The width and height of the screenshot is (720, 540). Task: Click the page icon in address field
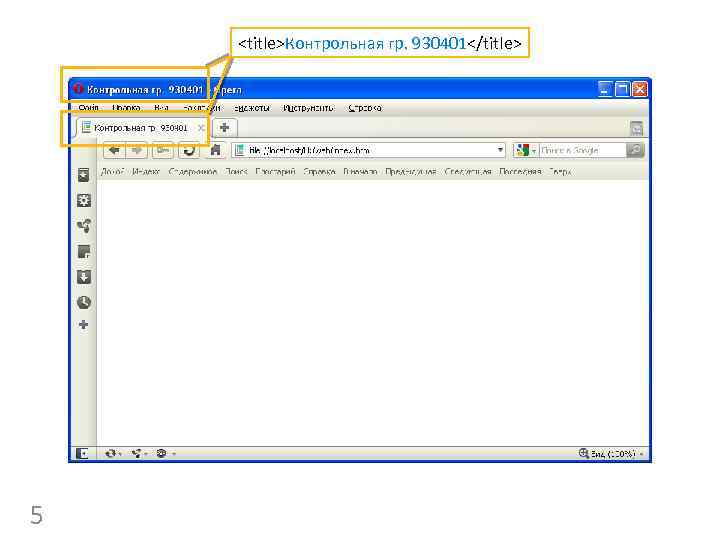(239, 150)
